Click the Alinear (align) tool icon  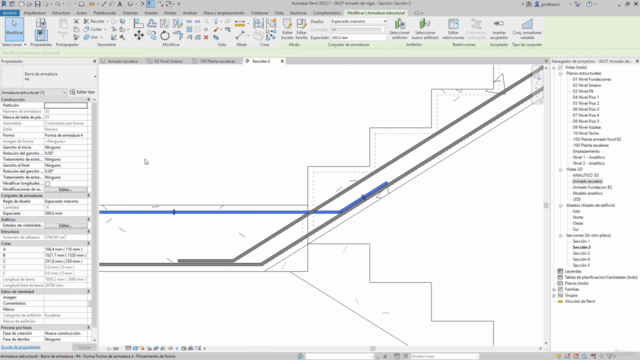point(139,23)
